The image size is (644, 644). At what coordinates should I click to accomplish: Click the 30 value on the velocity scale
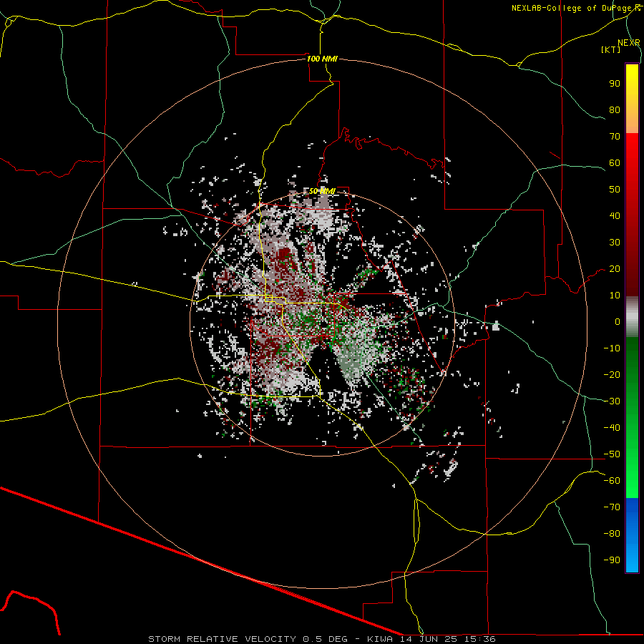click(x=615, y=243)
